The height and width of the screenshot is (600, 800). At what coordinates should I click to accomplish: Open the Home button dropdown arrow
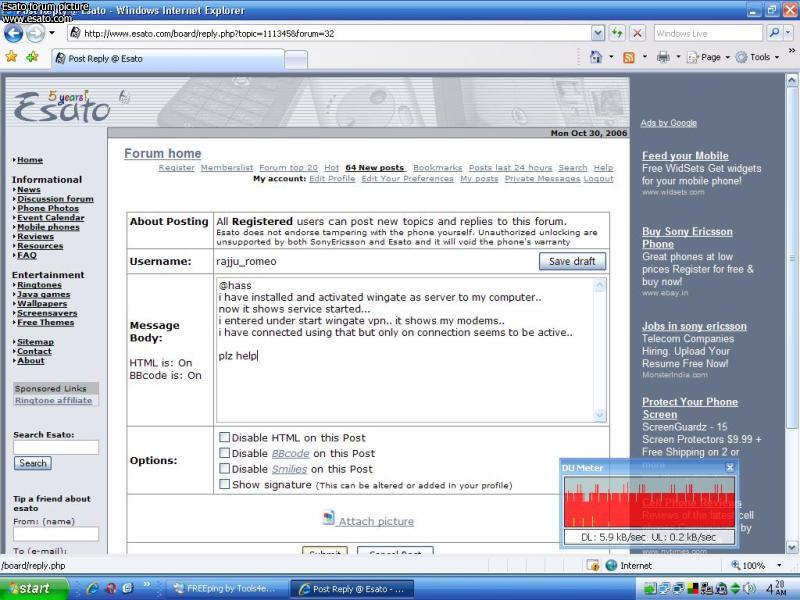(611, 57)
